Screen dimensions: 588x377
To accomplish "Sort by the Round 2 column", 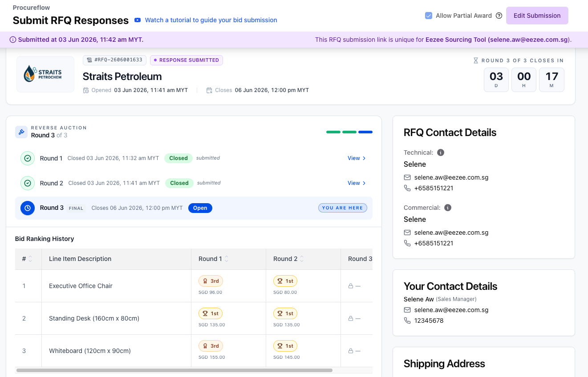I will tap(302, 259).
